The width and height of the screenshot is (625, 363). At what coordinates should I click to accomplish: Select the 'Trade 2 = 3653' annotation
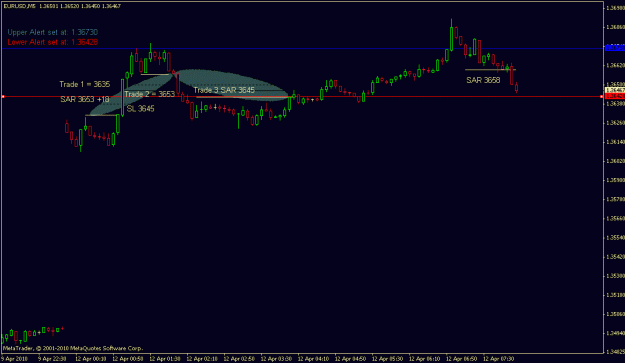149,94
